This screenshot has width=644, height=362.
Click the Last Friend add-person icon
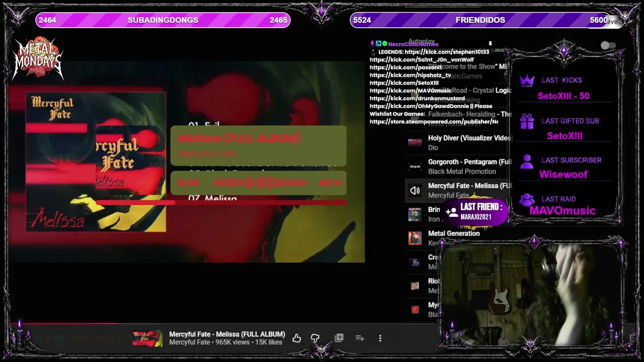pos(452,212)
